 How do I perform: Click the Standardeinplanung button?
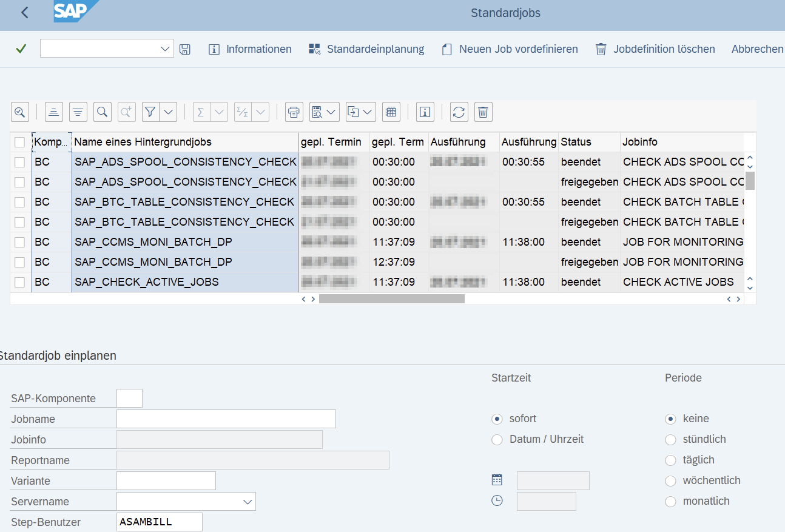[x=366, y=49]
